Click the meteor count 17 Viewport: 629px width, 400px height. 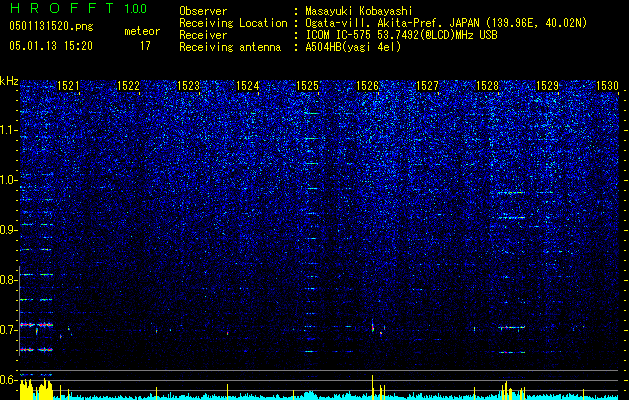145,46
